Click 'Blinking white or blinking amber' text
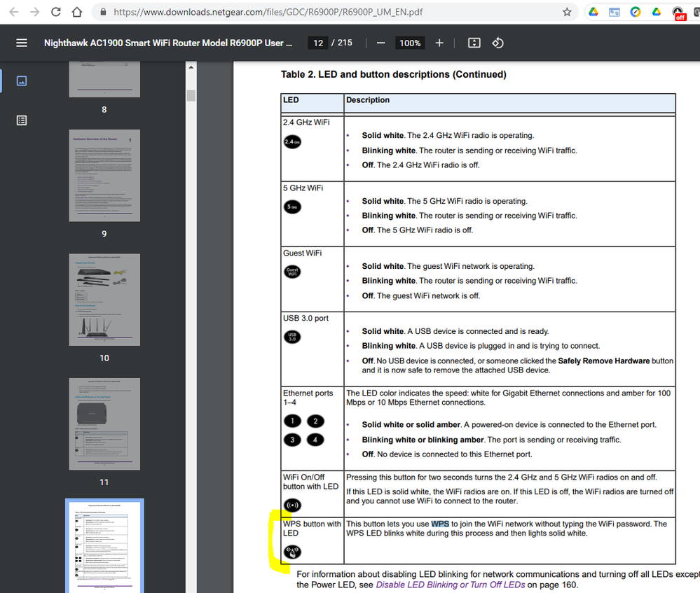Viewport: 700px width, 593px height. pyautogui.click(x=423, y=440)
